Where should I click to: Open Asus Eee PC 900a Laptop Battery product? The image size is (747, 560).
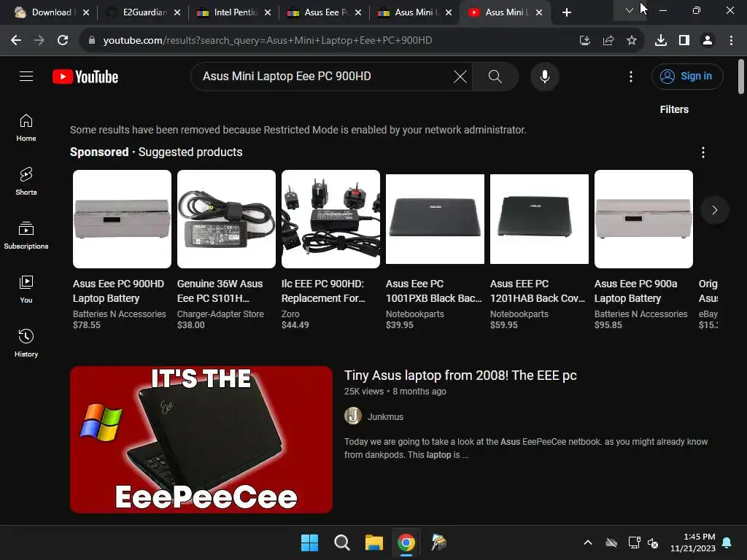(x=635, y=291)
